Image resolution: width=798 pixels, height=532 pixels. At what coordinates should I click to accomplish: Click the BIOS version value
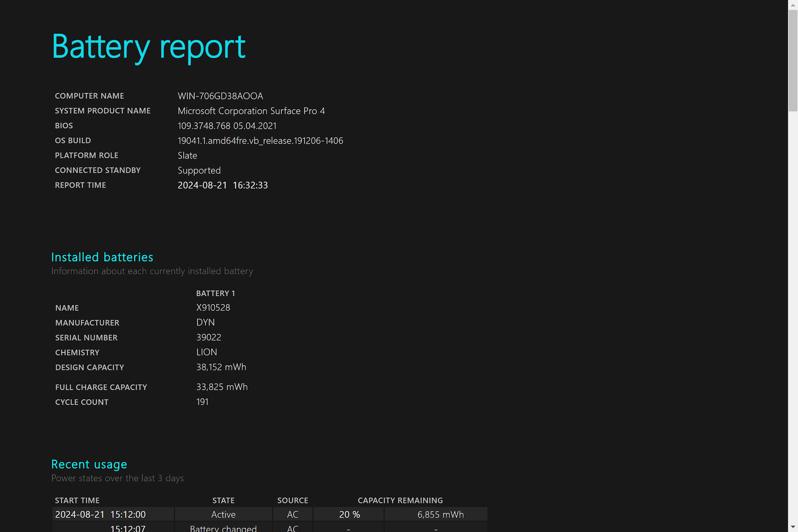pos(227,126)
